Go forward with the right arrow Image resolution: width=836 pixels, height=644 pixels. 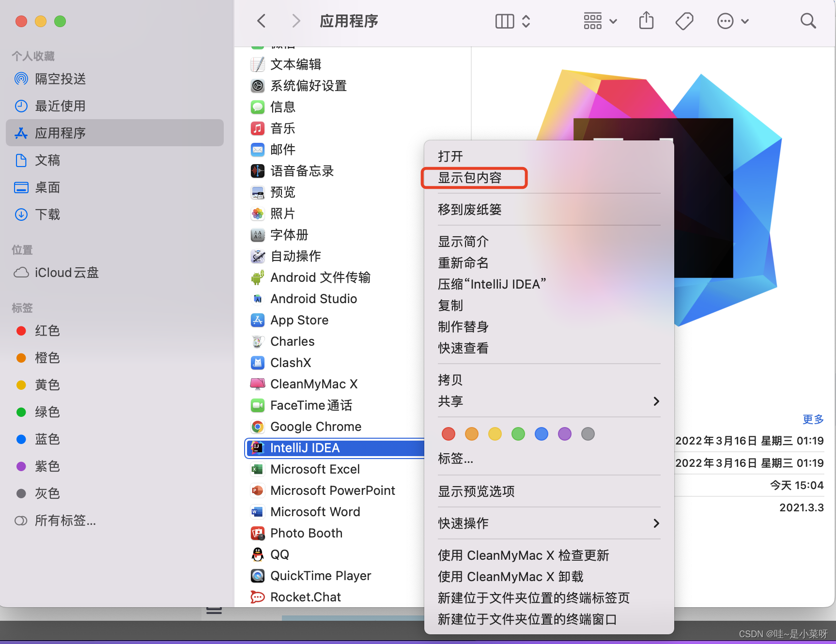point(296,21)
